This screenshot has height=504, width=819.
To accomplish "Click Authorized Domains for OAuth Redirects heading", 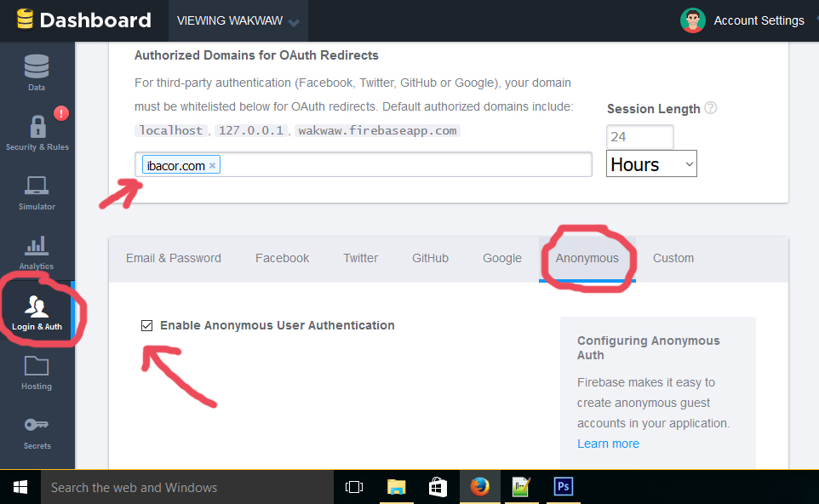I will point(256,55).
